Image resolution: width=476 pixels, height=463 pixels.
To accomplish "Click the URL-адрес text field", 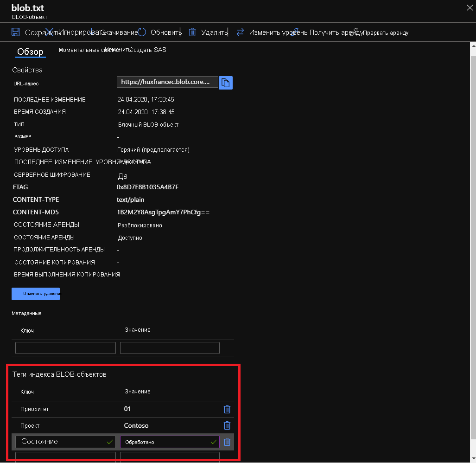I will [167, 82].
